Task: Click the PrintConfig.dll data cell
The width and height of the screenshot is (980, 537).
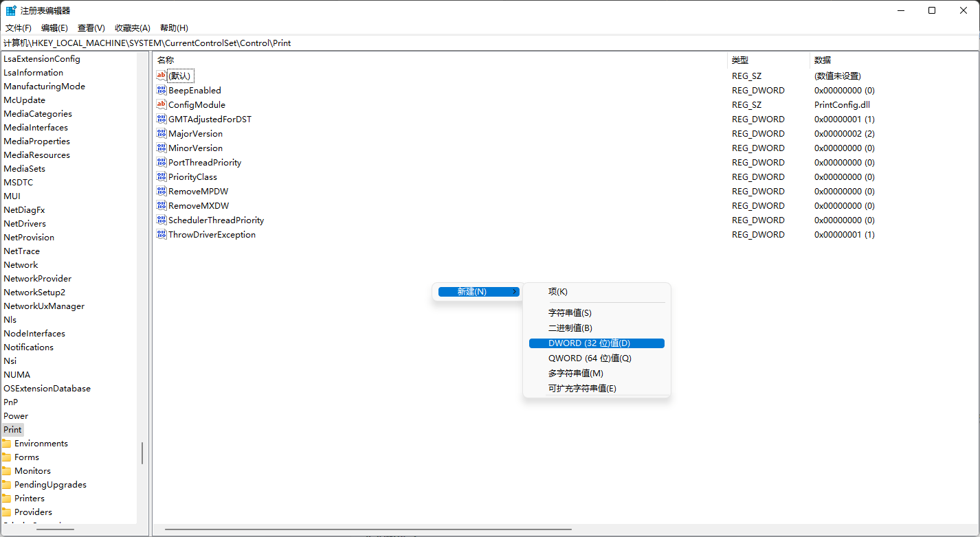Action: tap(842, 104)
